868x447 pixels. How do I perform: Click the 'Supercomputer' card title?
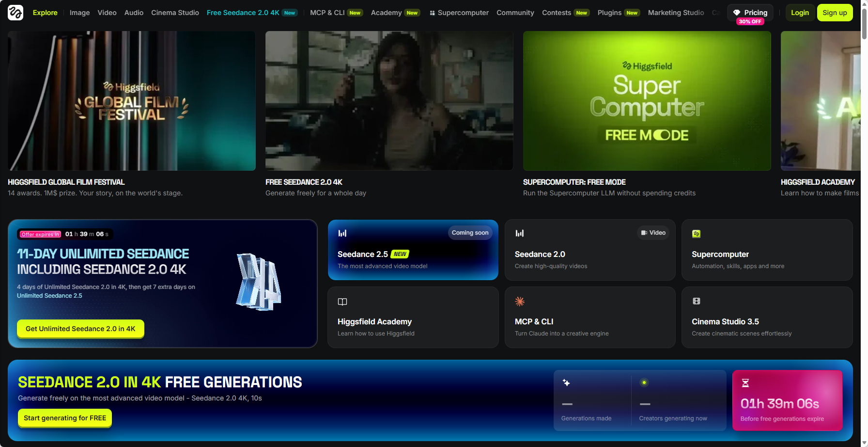[x=720, y=254]
